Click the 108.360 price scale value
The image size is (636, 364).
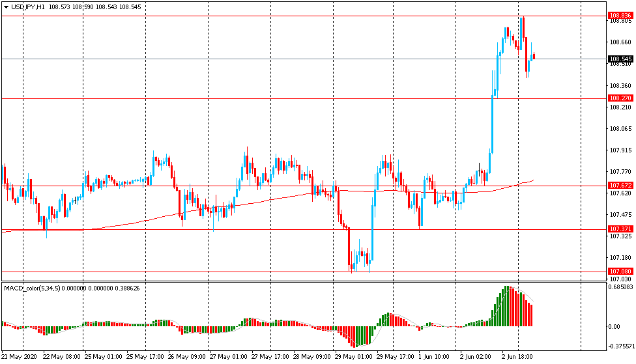620,85
